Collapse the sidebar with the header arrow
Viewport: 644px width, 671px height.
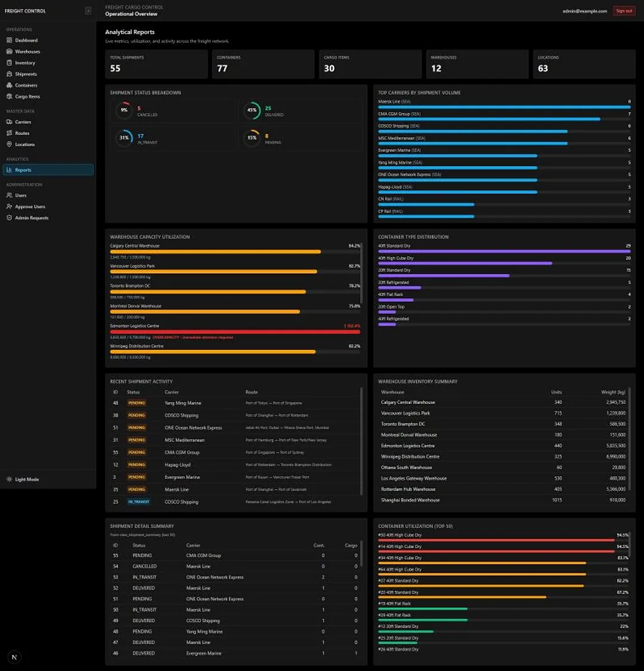88,11
